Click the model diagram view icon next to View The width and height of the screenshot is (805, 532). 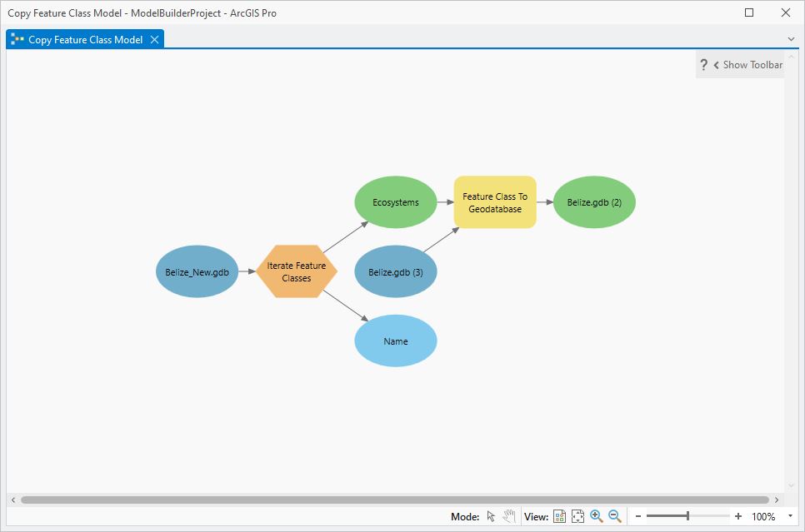click(x=559, y=515)
